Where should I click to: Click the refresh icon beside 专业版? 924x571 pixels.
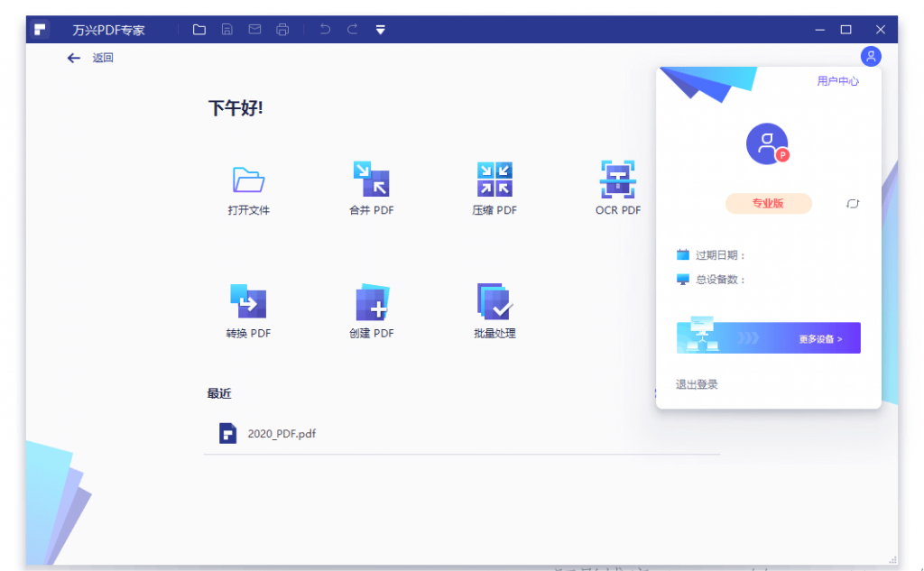(853, 204)
